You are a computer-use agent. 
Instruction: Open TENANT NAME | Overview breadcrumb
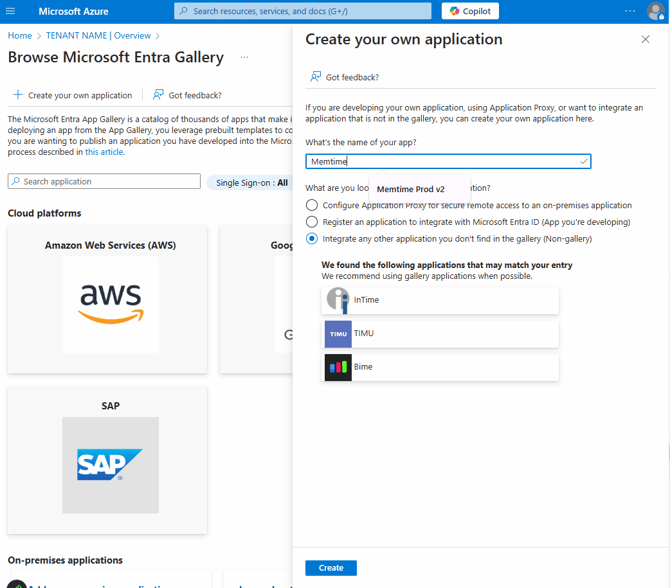(x=98, y=35)
